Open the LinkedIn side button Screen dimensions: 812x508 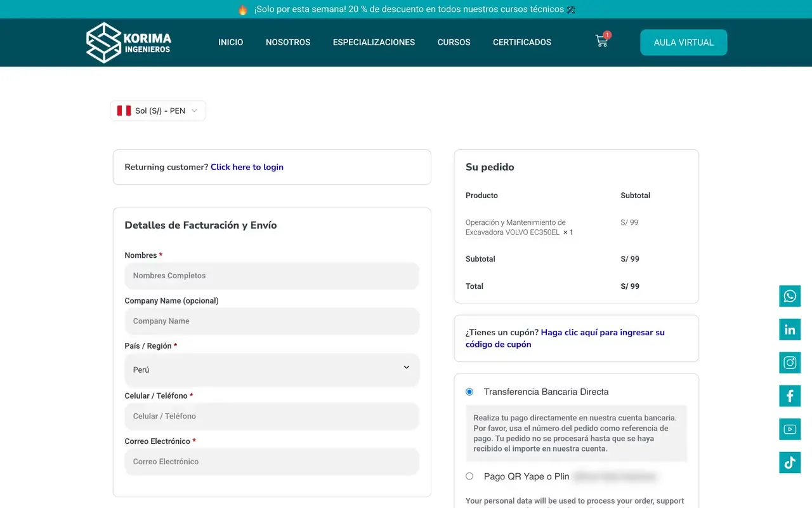click(790, 330)
